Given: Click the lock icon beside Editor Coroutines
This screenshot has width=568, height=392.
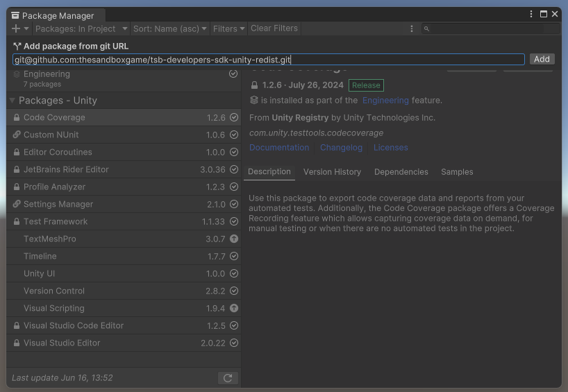Looking at the screenshot, I should [x=16, y=153].
